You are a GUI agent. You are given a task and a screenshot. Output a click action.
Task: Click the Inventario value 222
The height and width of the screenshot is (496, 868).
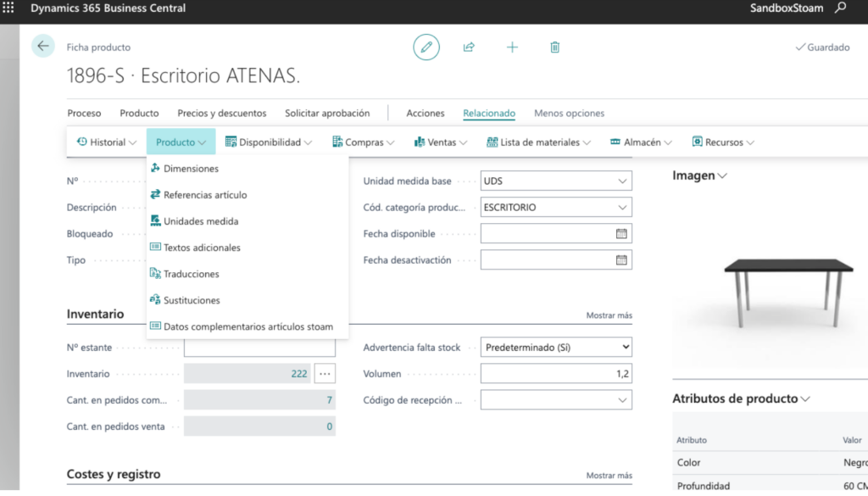click(x=299, y=374)
